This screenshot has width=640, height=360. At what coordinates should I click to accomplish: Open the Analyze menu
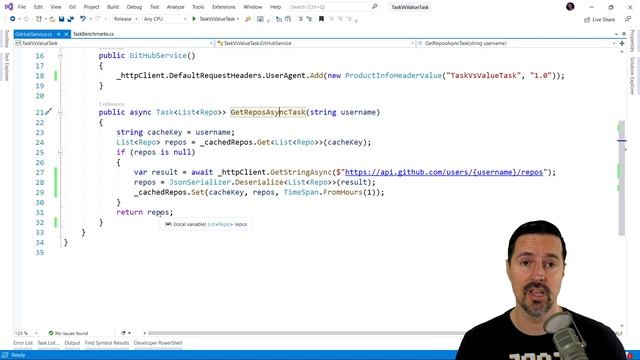(176, 7)
